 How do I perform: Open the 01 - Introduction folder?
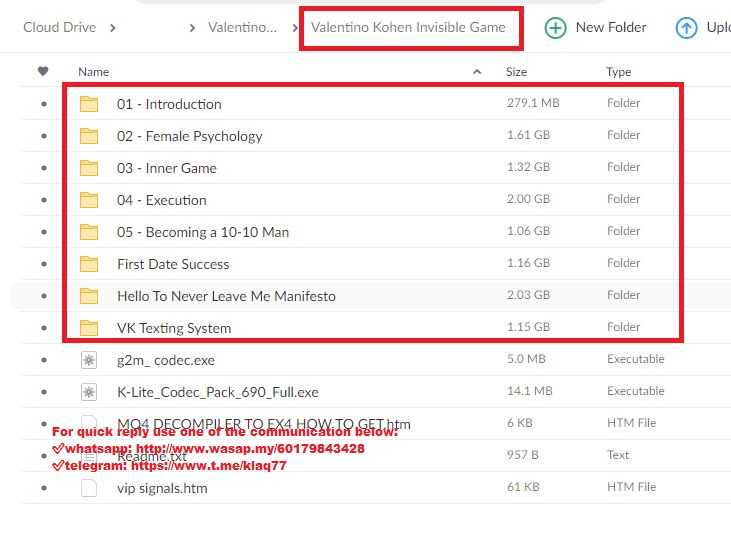tap(169, 104)
